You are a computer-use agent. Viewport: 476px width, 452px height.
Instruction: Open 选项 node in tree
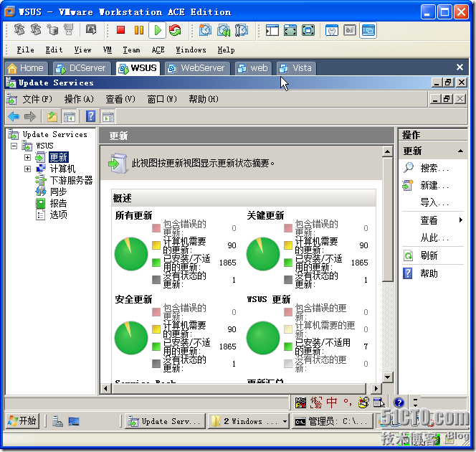(58, 215)
